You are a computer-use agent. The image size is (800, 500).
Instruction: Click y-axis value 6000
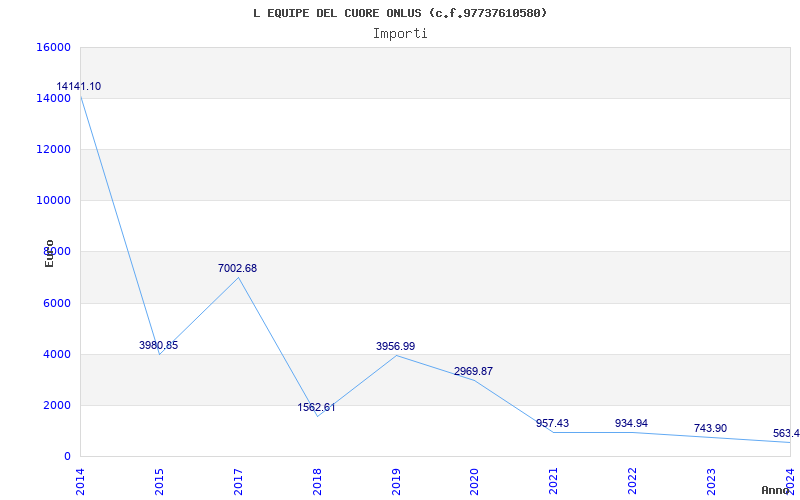pos(56,303)
